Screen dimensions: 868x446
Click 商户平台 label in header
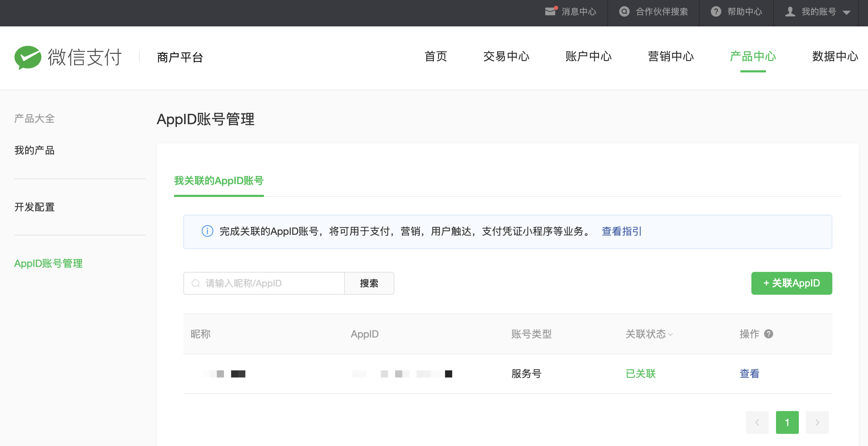tap(180, 57)
